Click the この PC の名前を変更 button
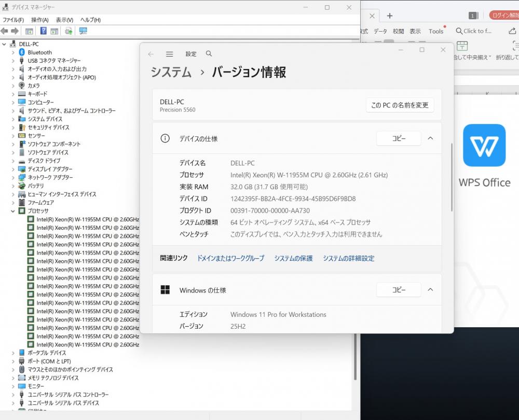 pyautogui.click(x=400, y=105)
